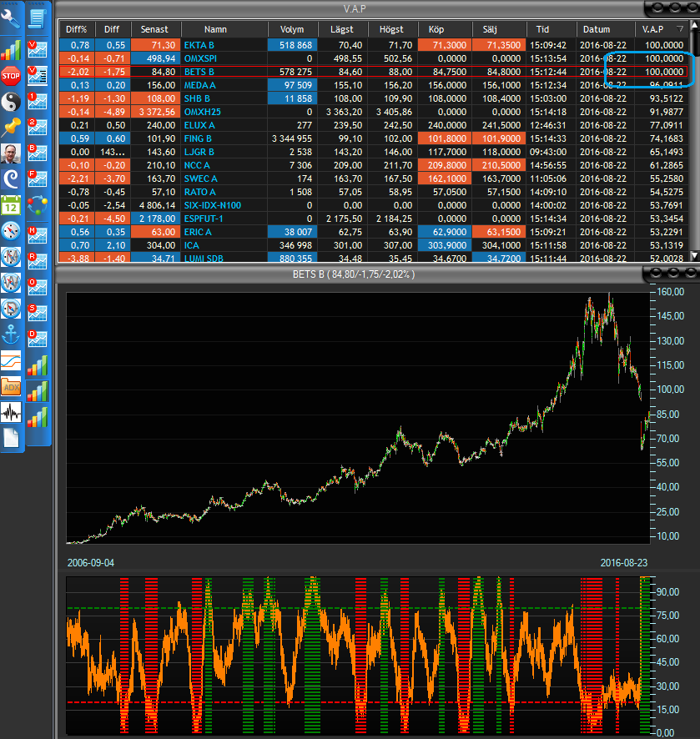700x739 pixels.
Task: Open the green calendar icon
Action: tap(11, 205)
